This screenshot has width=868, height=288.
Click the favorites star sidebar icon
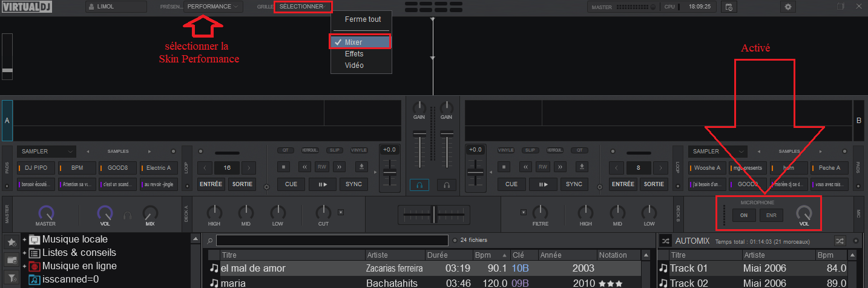(12, 242)
